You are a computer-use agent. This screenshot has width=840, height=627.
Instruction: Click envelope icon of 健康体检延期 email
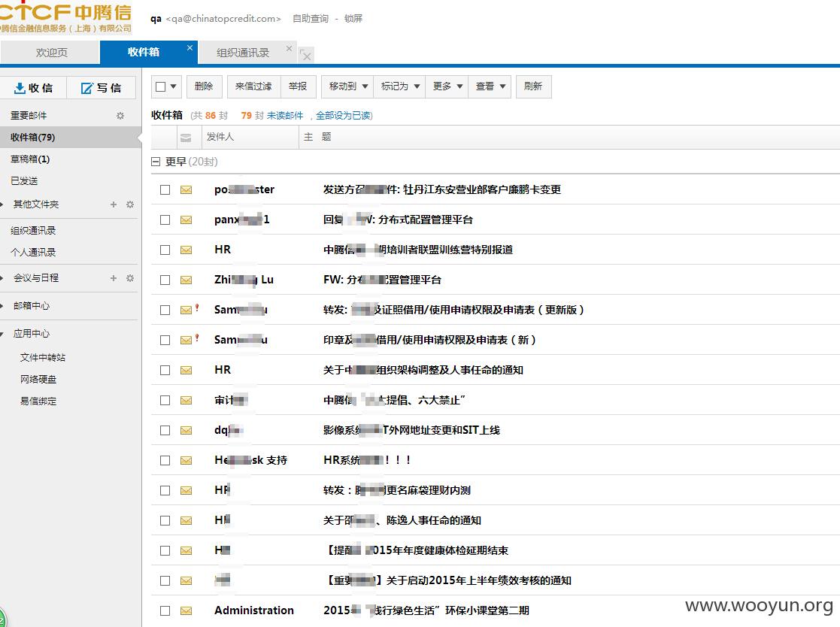pos(186,550)
